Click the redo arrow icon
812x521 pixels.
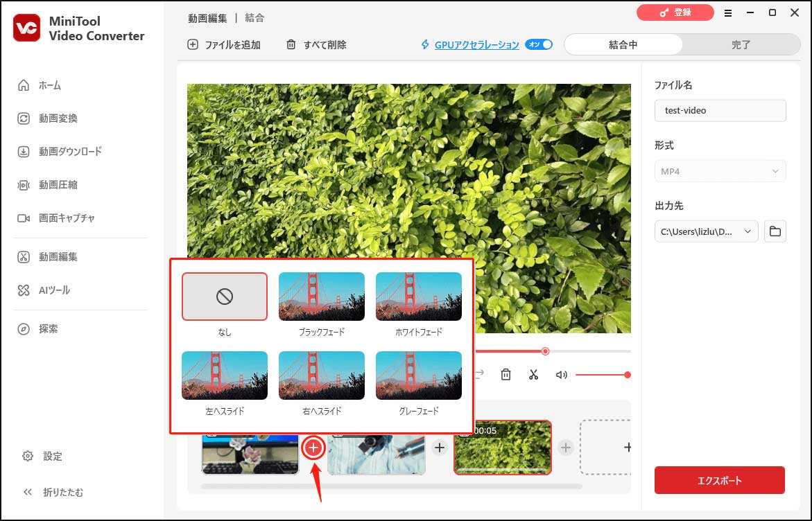(x=479, y=373)
